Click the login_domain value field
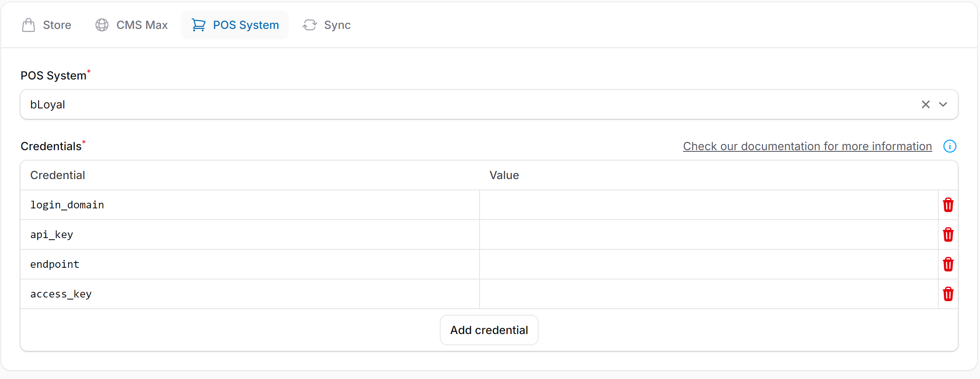The width and height of the screenshot is (980, 379). (708, 205)
